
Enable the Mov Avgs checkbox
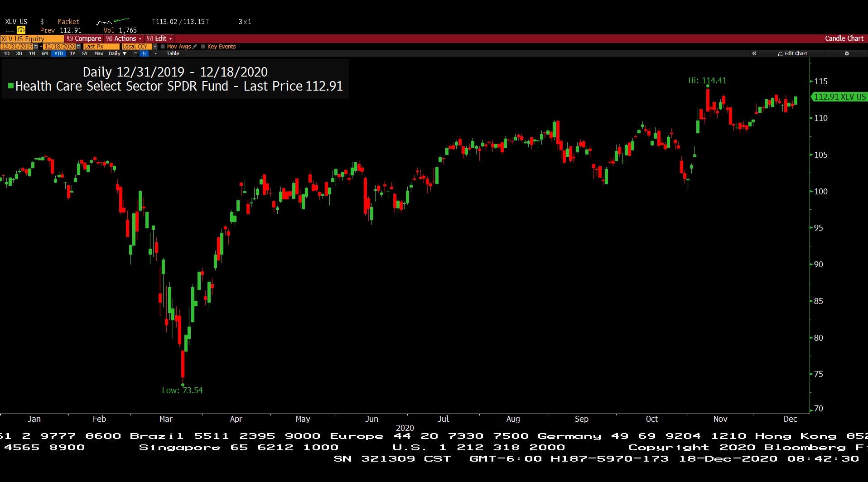[x=163, y=46]
